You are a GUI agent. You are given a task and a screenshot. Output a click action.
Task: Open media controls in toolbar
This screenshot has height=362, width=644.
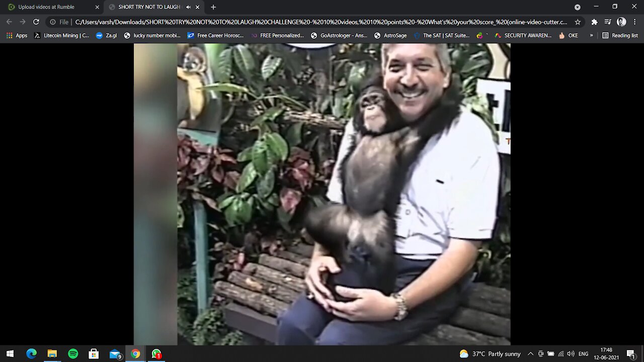[608, 22]
